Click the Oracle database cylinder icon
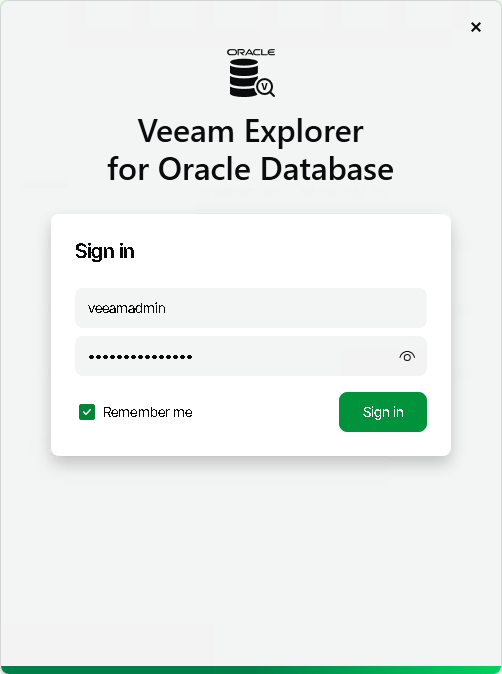The width and height of the screenshot is (502, 674). [x=244, y=78]
